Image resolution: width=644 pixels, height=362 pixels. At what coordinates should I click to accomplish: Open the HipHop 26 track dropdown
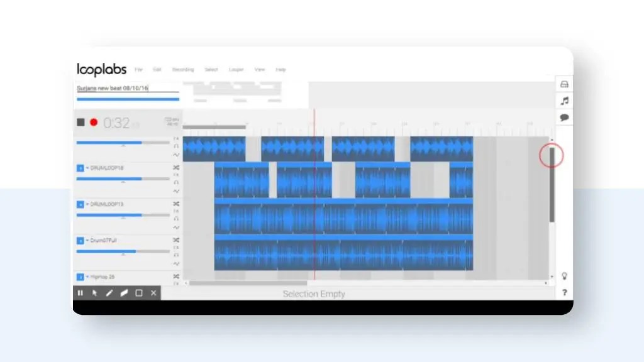click(x=87, y=275)
